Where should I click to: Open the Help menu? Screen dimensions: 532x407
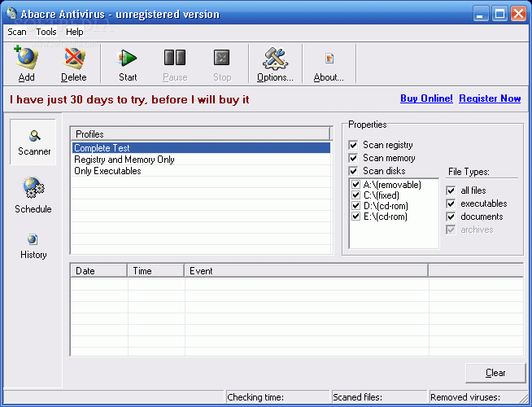coord(75,32)
